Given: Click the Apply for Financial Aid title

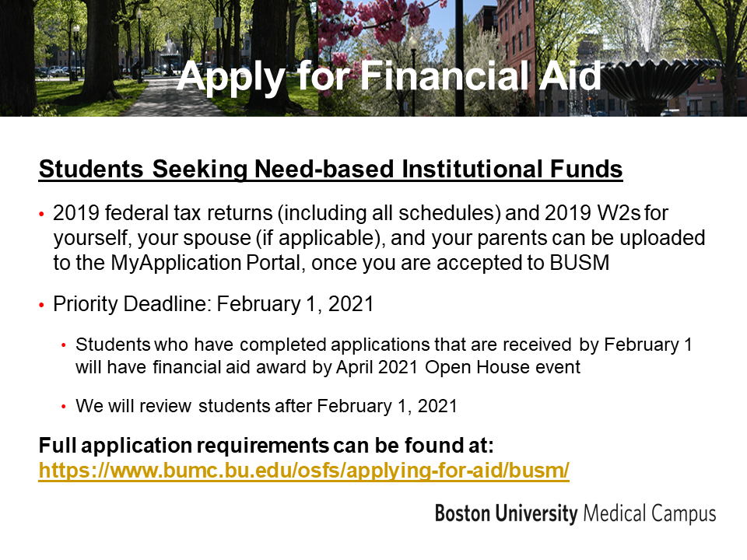Looking at the screenshot, I should 389,75.
